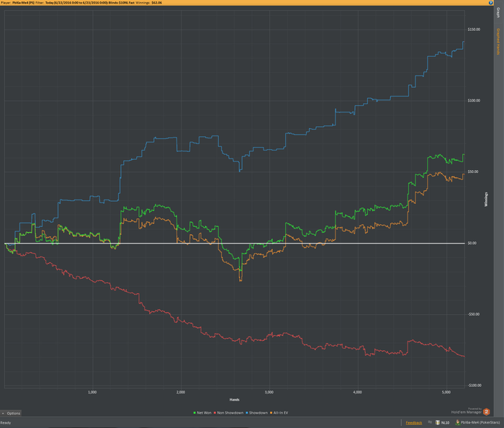Switch to the Graphed Hands side tab
Screen dimensions: 504x428
[498, 42]
